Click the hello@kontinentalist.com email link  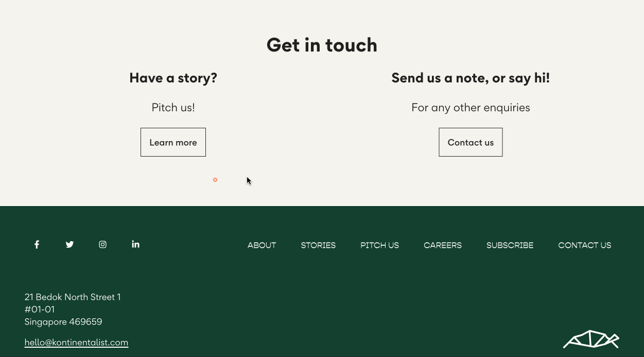pyautogui.click(x=76, y=342)
